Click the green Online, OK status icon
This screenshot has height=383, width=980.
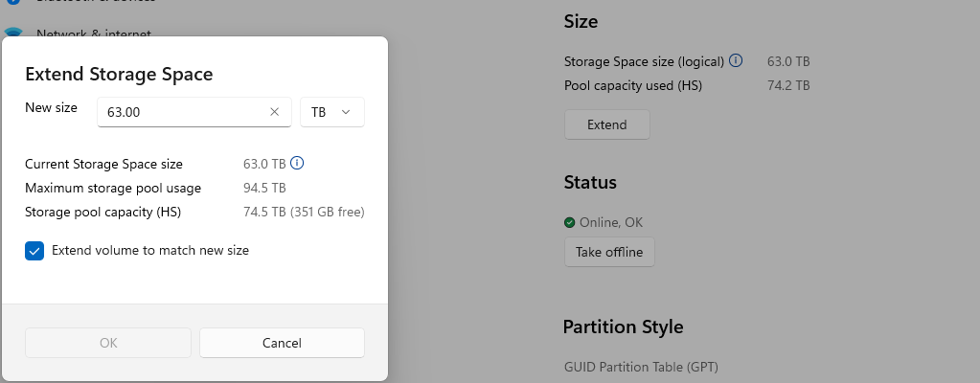point(570,222)
